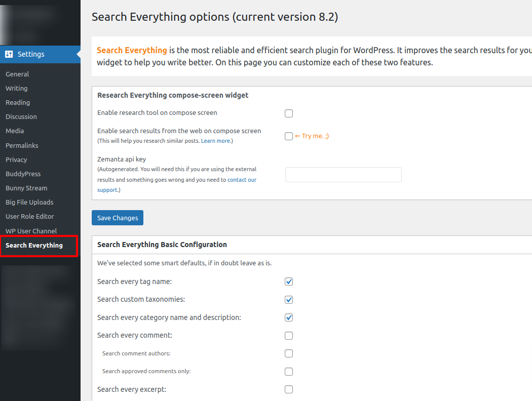The width and height of the screenshot is (532, 401).
Task: Disable Search custom taxonomies checkbox
Action: click(289, 300)
